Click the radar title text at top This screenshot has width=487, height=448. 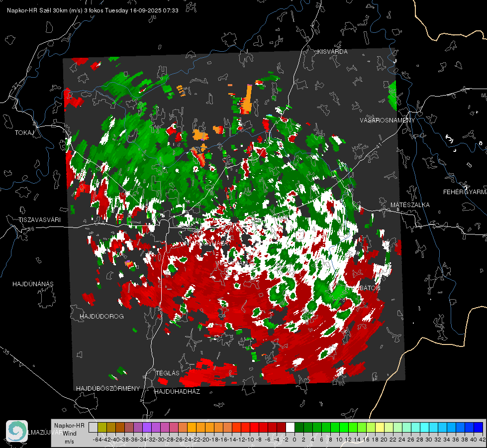93,10
